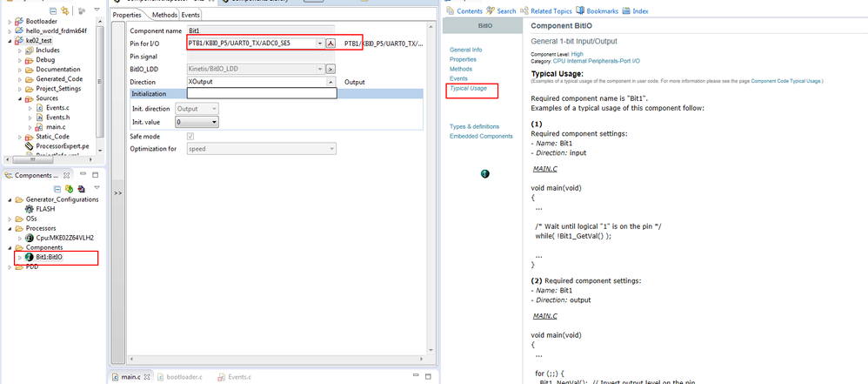Collapse Generator_Configurations folder
868x384 pixels.
click(10, 199)
